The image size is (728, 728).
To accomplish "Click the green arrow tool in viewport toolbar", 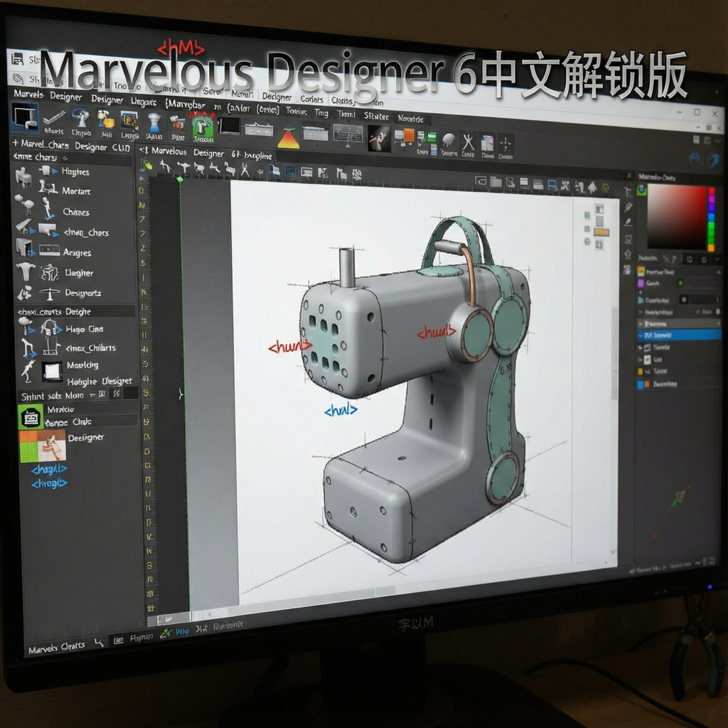I will (x=146, y=165).
